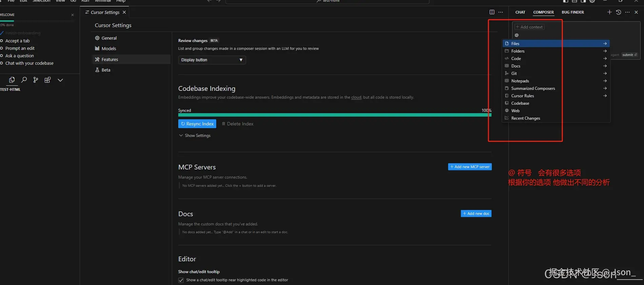Select Web in the context menu
644x285 pixels.
pyautogui.click(x=556, y=110)
